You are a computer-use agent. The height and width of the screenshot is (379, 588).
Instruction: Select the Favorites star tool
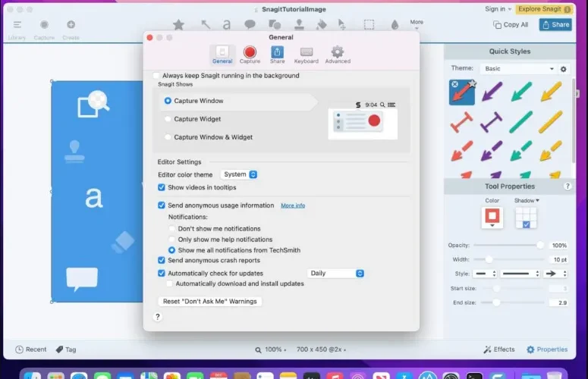click(x=178, y=25)
